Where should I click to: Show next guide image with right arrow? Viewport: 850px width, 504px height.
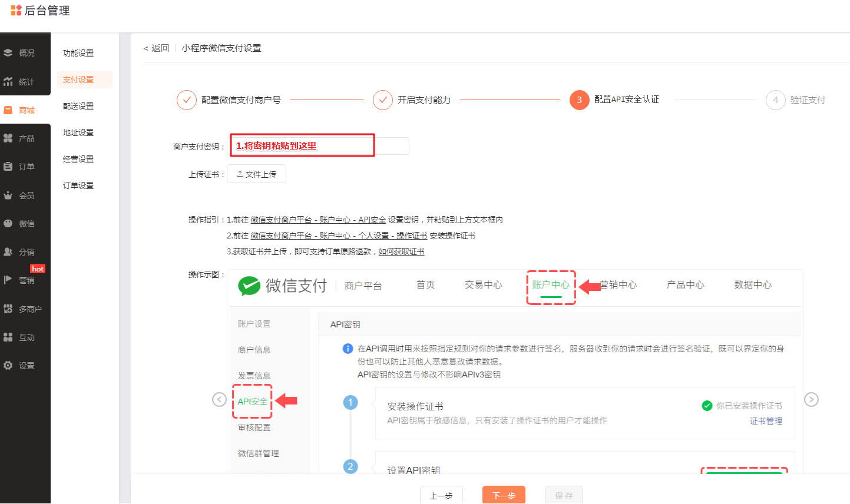coord(811,400)
